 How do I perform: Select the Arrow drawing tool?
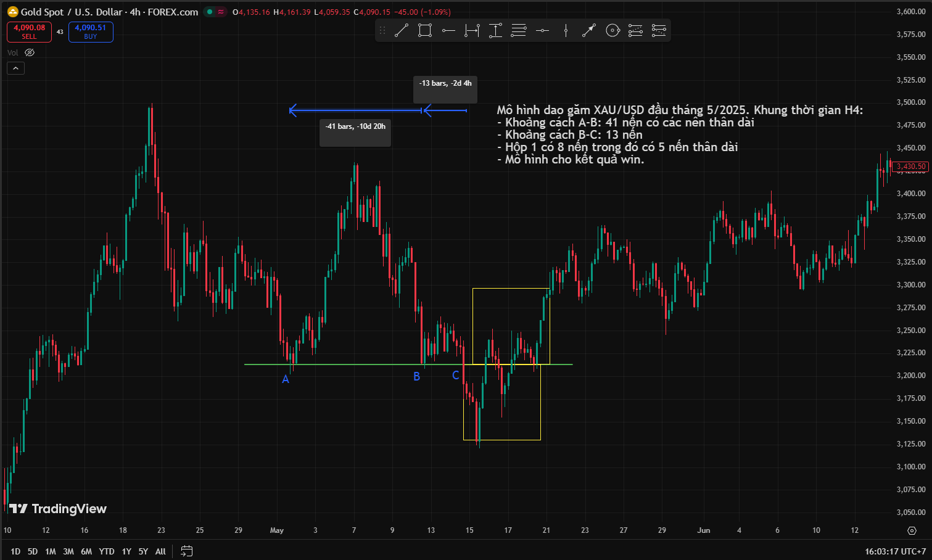click(x=589, y=30)
